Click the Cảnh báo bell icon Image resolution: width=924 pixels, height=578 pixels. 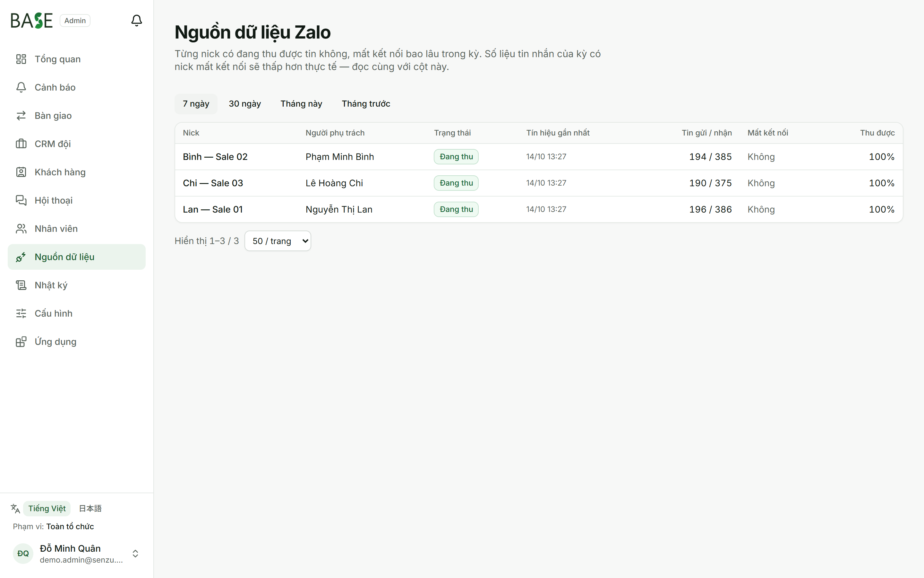tap(21, 87)
